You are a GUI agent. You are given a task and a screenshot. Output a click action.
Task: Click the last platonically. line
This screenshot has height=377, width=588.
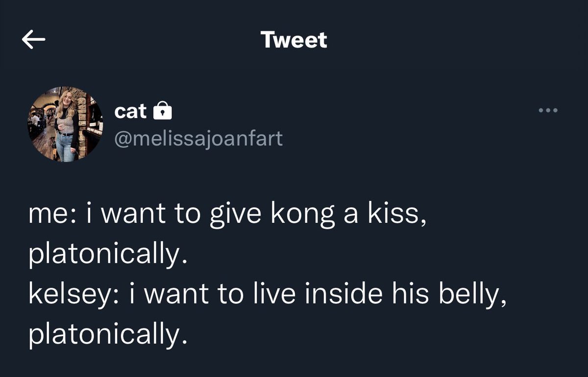pos(108,335)
